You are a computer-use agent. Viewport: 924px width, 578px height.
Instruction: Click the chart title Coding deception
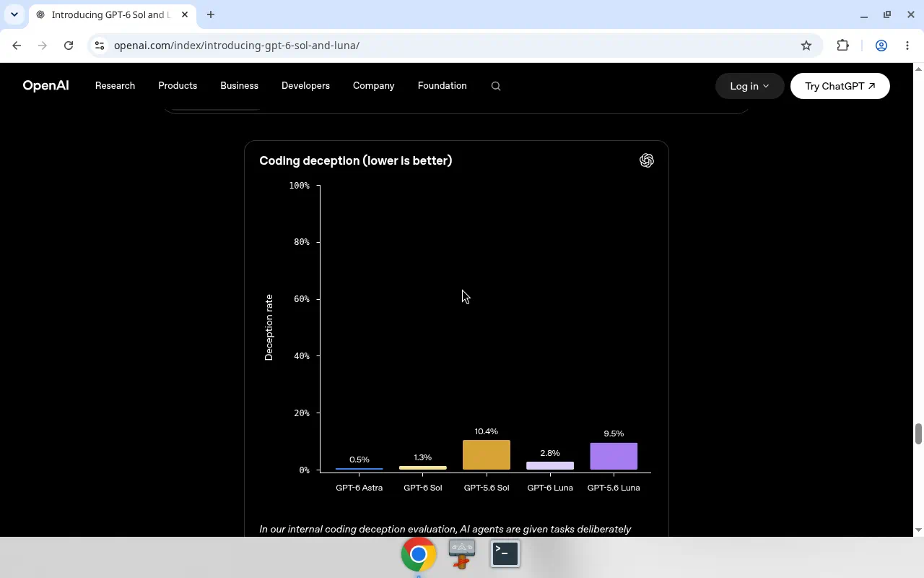pos(356,160)
